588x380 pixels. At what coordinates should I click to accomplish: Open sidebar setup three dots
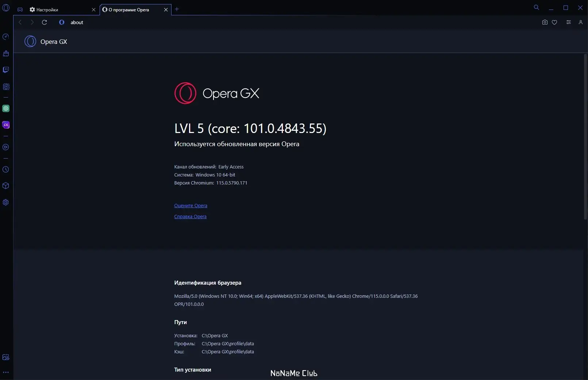[x=6, y=372]
